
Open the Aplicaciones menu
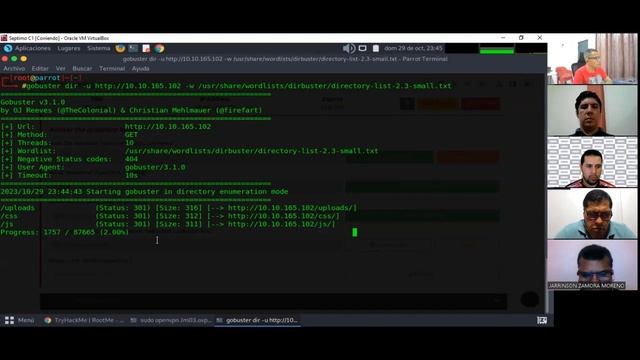click(x=33, y=48)
